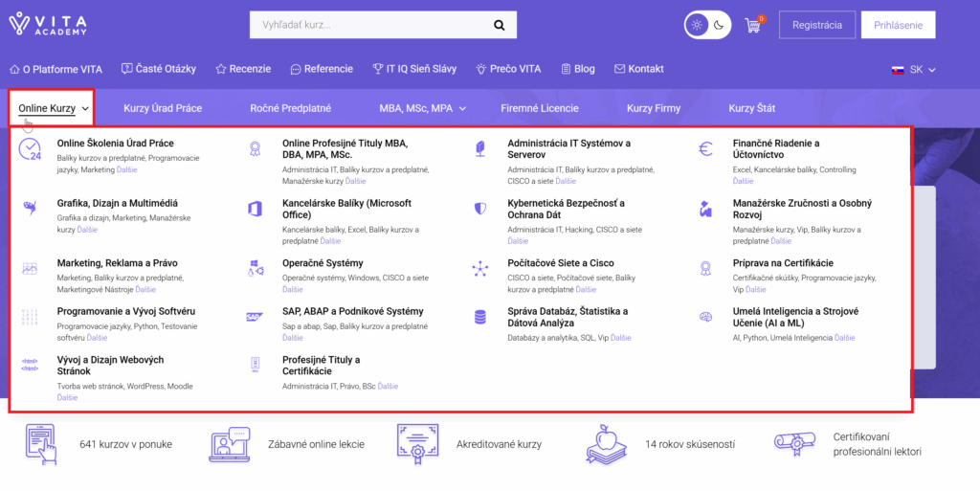The width and height of the screenshot is (980, 491).
Task: Open the shopping cart icon
Action: point(752,26)
